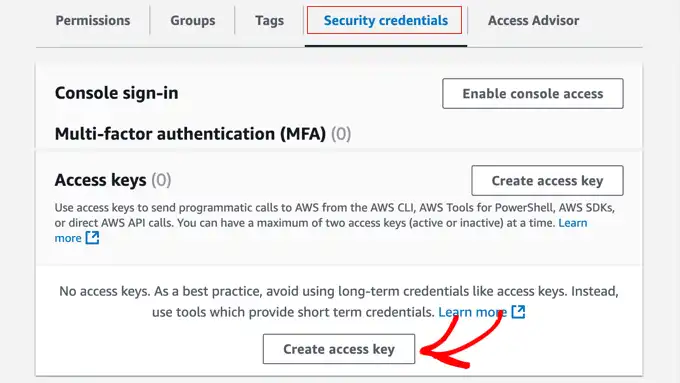Click Create access key below no-keys message
This screenshot has width=680, height=383.
click(339, 349)
